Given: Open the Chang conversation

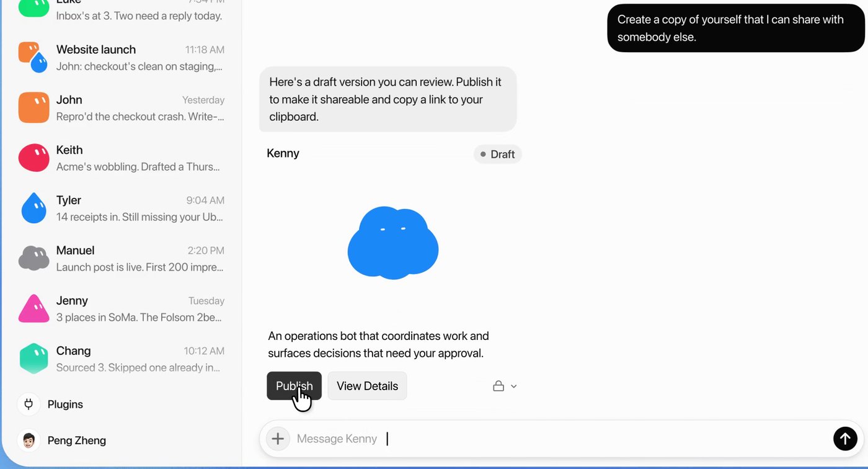Looking at the screenshot, I should pos(122,359).
